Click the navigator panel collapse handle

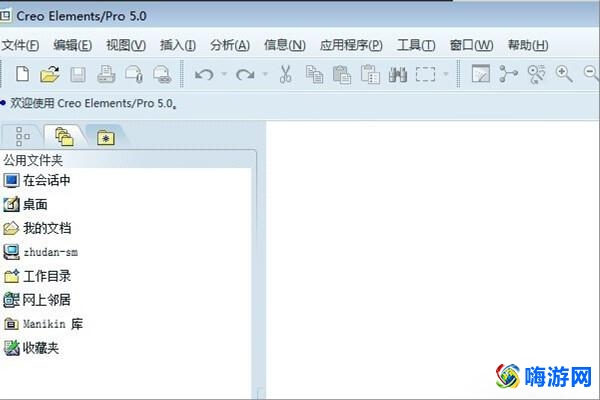click(261, 393)
